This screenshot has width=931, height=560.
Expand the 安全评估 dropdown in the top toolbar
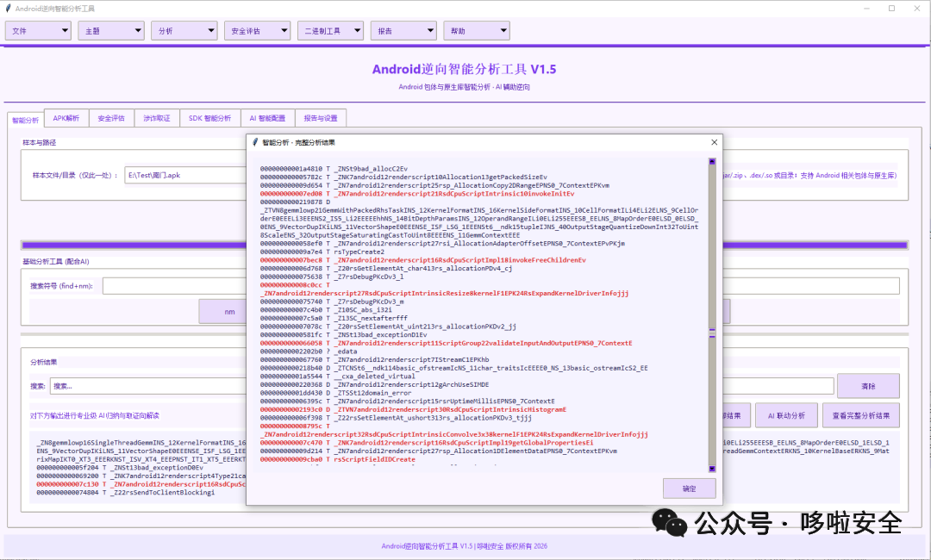(257, 31)
